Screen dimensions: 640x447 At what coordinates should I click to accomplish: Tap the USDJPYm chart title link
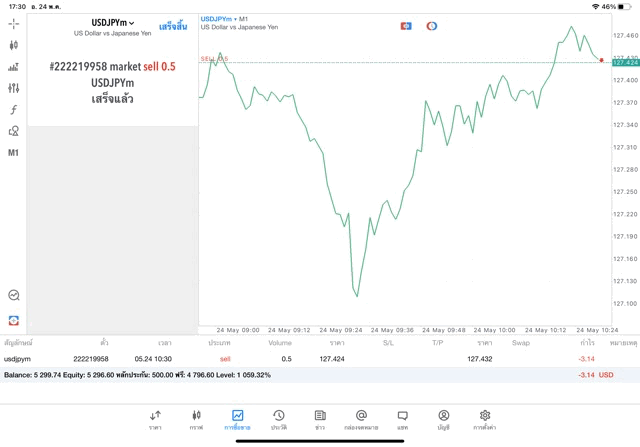(216, 19)
